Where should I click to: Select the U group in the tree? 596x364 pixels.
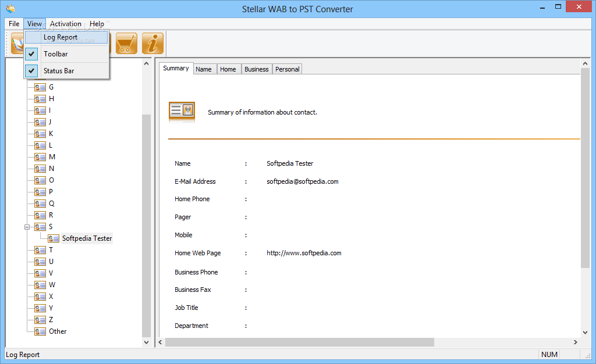51,262
